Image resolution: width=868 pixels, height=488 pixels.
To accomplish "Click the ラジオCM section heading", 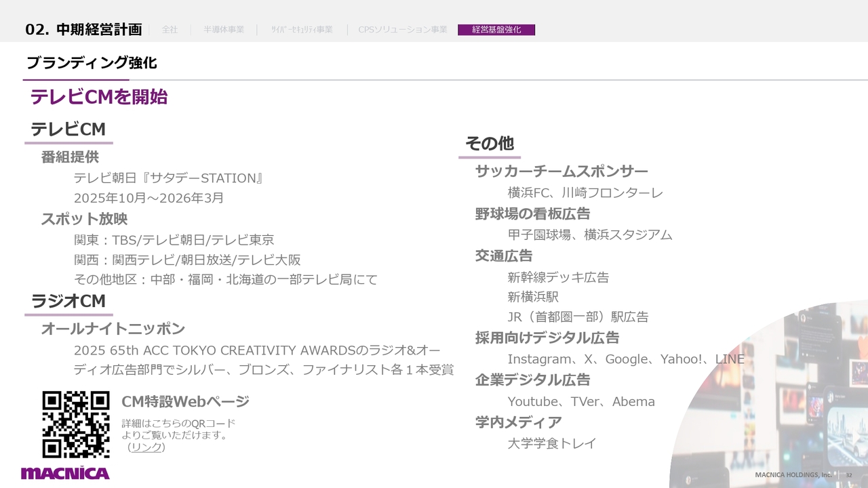I will click(68, 301).
